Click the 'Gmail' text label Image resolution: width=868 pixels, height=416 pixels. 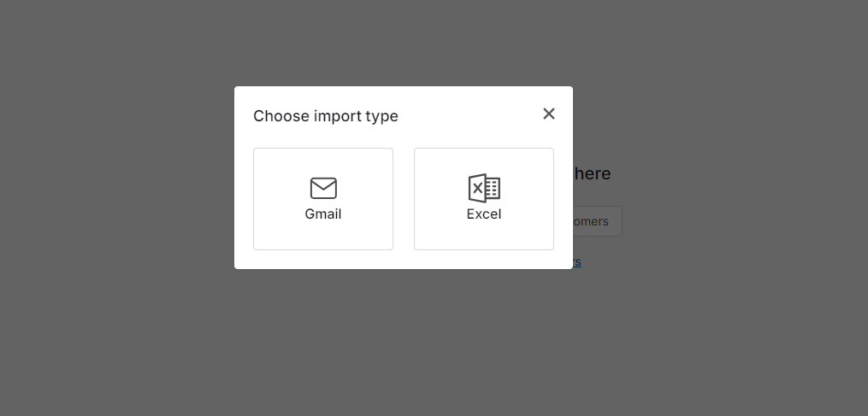coord(323,214)
